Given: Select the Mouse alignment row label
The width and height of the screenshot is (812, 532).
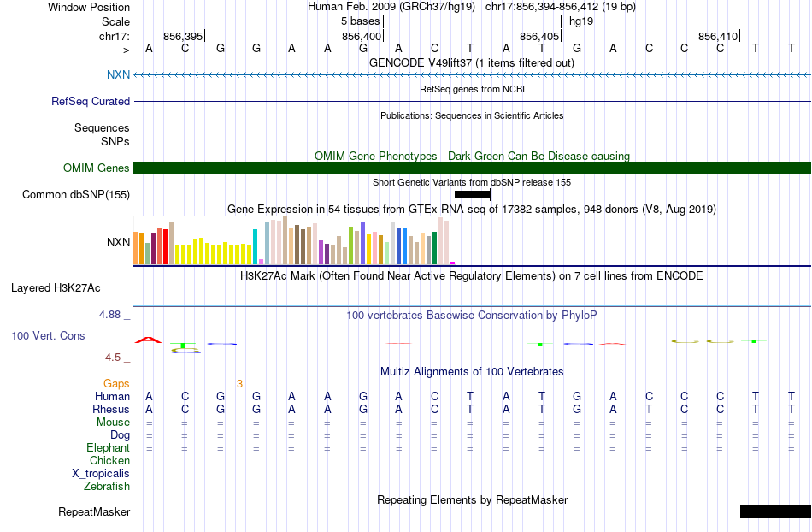Looking at the screenshot, I should (x=113, y=423).
